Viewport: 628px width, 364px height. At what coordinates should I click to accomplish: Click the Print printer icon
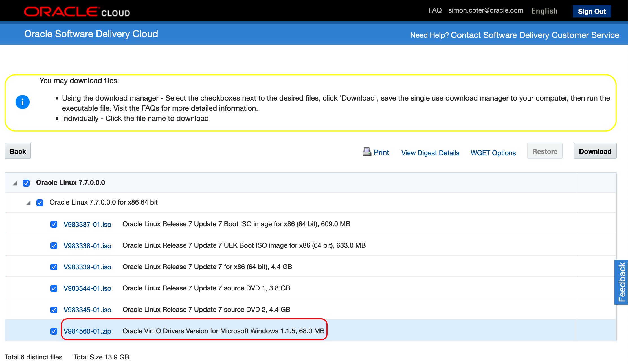tap(366, 152)
